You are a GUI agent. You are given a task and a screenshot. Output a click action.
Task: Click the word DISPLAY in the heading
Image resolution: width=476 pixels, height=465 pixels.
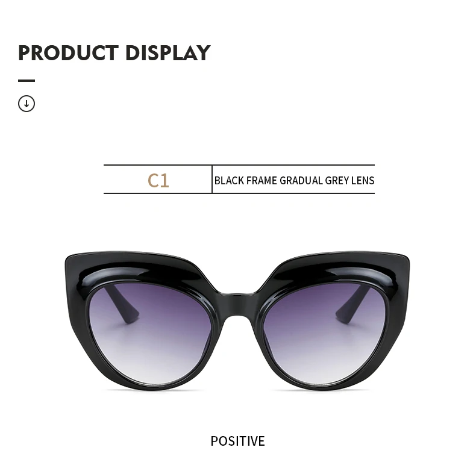pos(168,53)
